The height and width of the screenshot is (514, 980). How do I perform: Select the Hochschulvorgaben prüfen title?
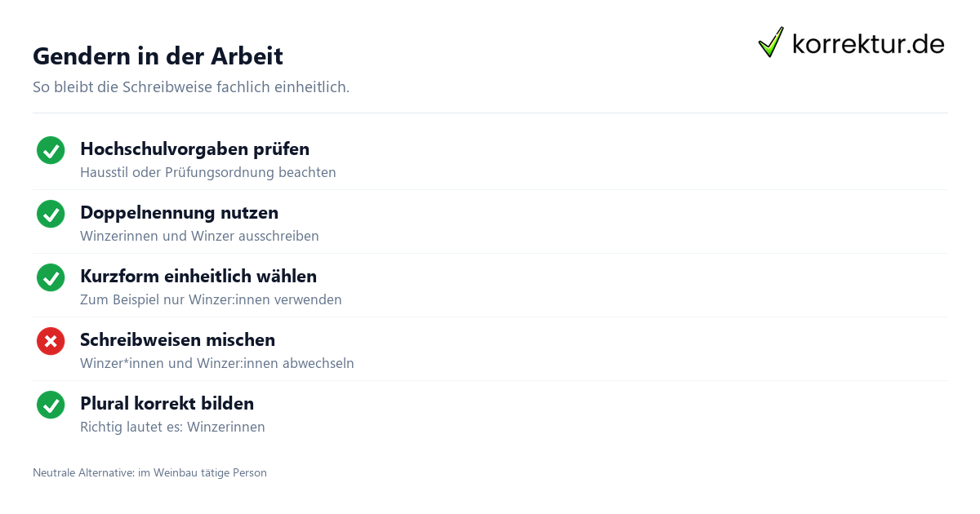[x=194, y=149]
